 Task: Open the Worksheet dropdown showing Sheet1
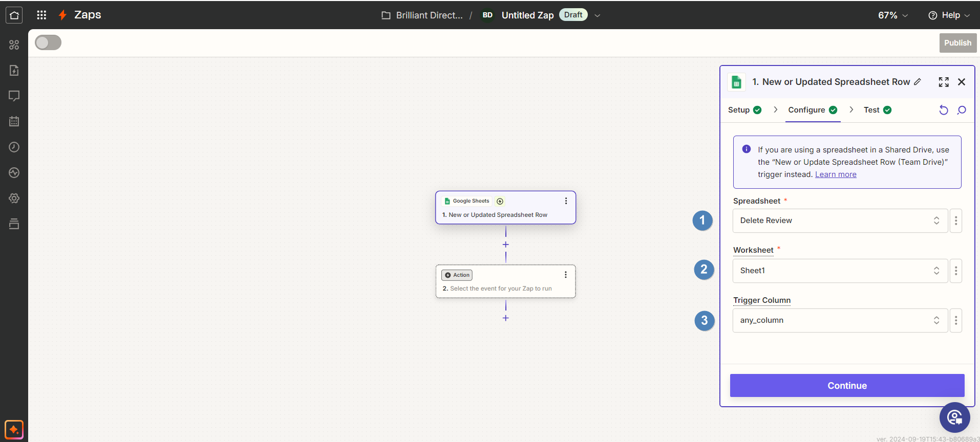840,271
